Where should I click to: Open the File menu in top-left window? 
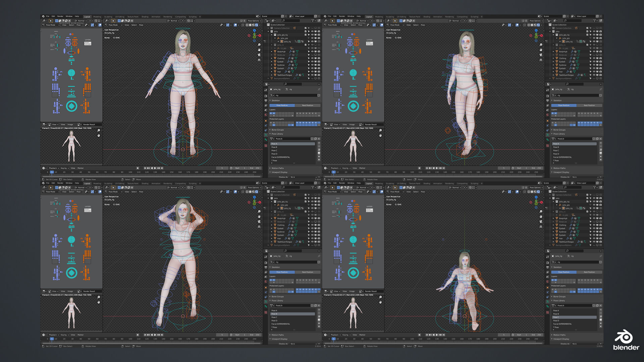coord(48,16)
